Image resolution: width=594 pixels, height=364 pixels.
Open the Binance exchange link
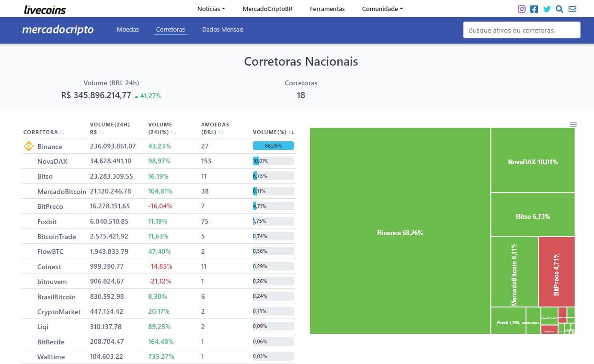pyautogui.click(x=50, y=147)
